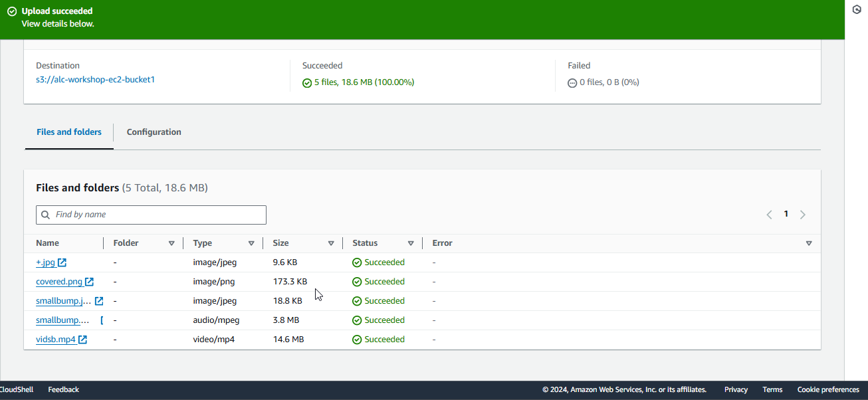Click the magnifier icon in search box

coord(46,215)
